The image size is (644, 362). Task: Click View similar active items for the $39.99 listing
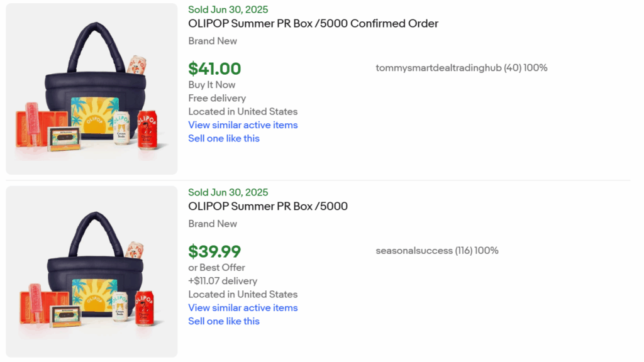coord(243,308)
